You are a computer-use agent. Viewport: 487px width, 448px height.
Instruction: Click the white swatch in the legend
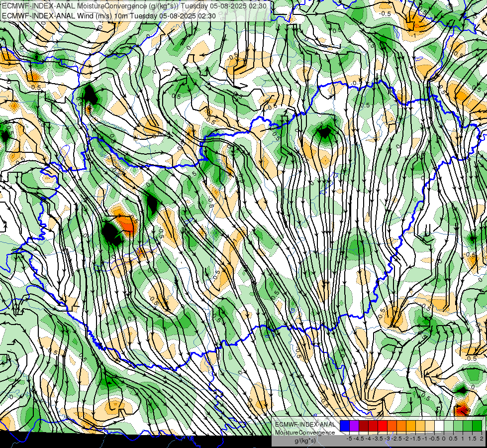click(439, 426)
